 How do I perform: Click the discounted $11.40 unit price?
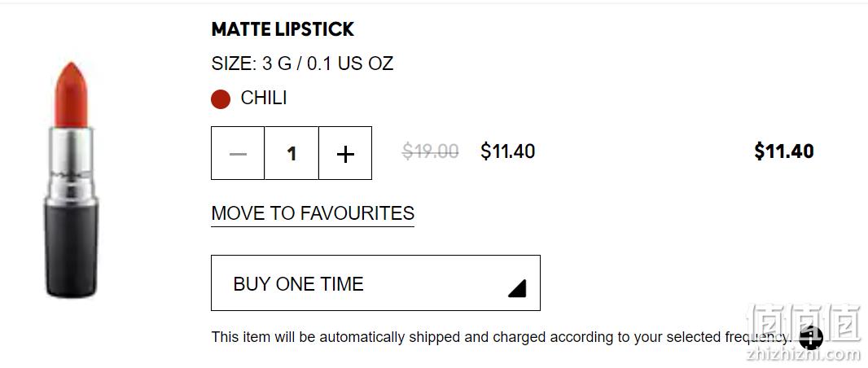(507, 151)
